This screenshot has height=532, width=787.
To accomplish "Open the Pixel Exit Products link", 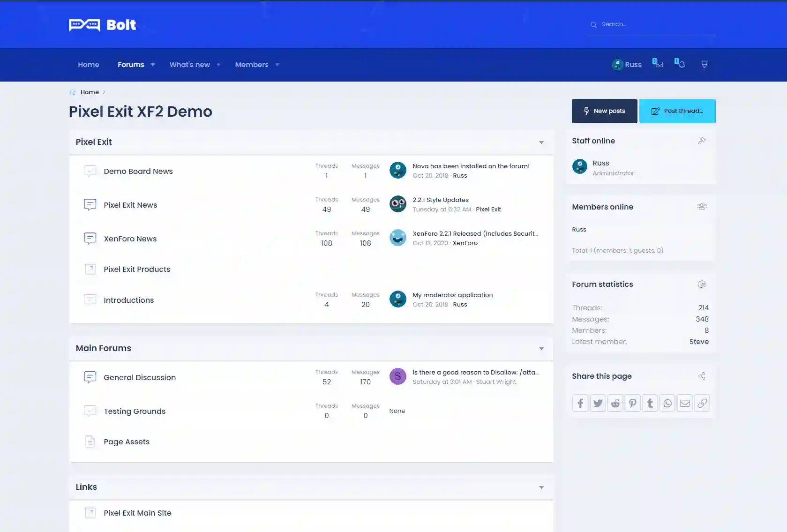I will 137,269.
